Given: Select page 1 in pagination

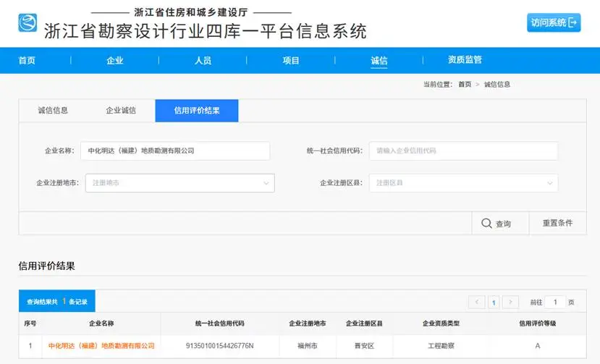Looking at the screenshot, I should tap(494, 302).
